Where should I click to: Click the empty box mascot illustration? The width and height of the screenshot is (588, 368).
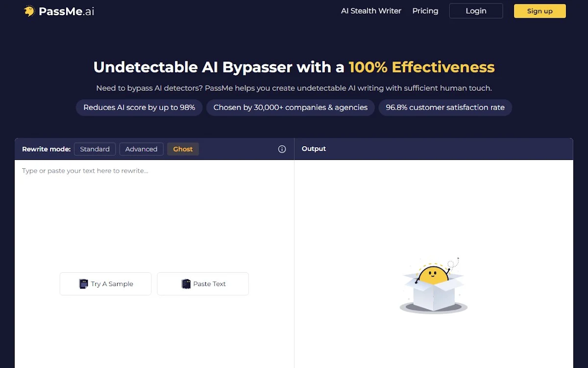pyautogui.click(x=434, y=286)
